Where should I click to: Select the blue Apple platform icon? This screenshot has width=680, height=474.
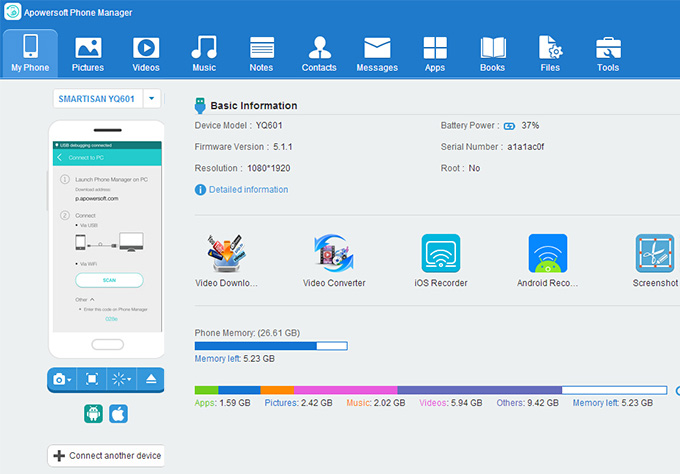tap(118, 414)
